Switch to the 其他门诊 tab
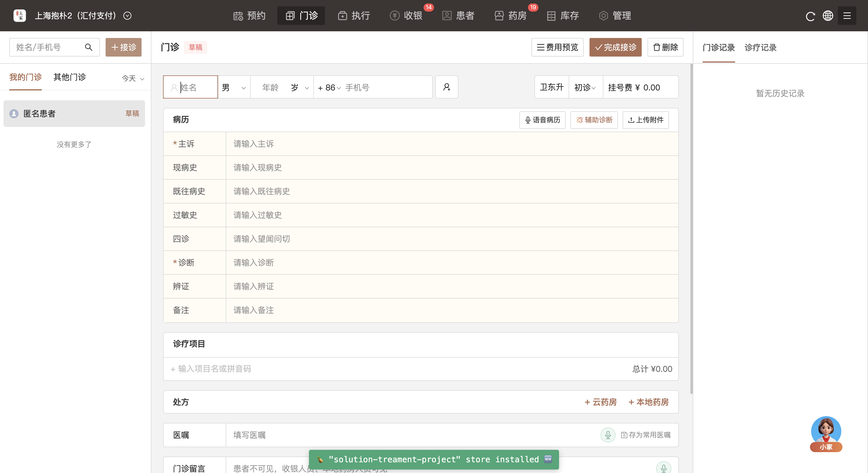Image resolution: width=868 pixels, height=473 pixels. pyautogui.click(x=69, y=77)
